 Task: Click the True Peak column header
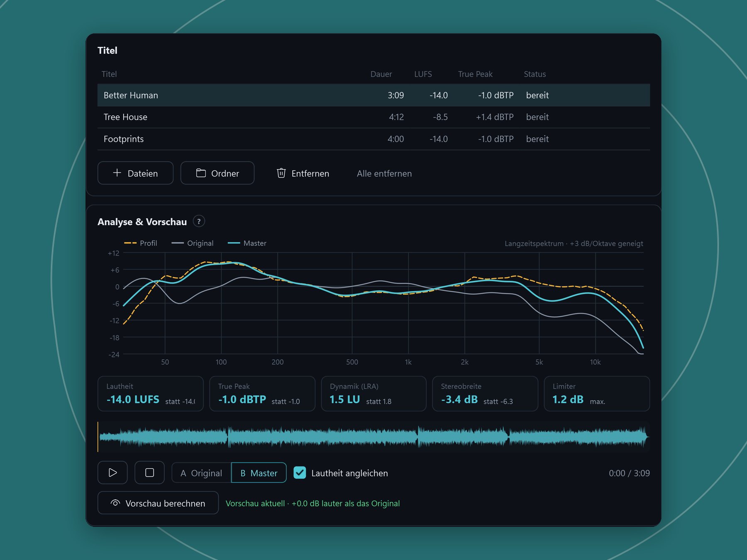pyautogui.click(x=475, y=74)
